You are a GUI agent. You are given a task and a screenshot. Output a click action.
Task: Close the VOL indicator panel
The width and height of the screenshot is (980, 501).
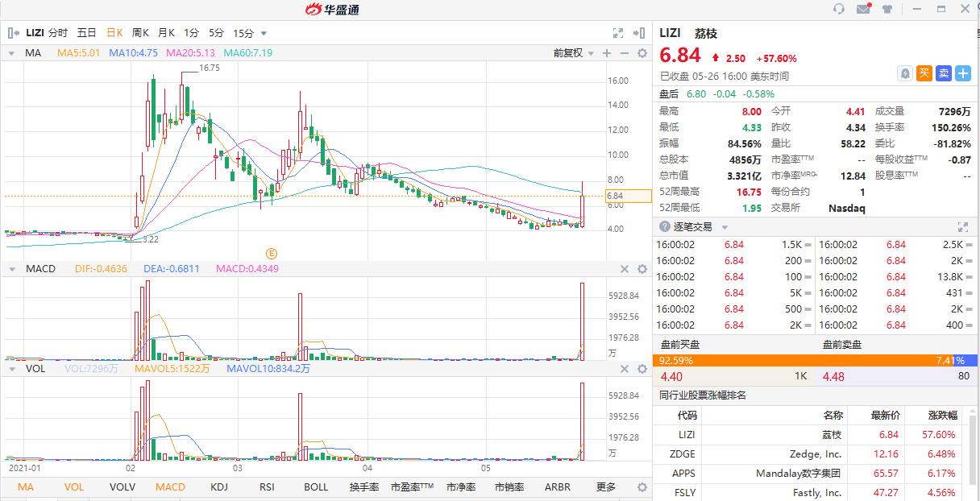coord(624,369)
